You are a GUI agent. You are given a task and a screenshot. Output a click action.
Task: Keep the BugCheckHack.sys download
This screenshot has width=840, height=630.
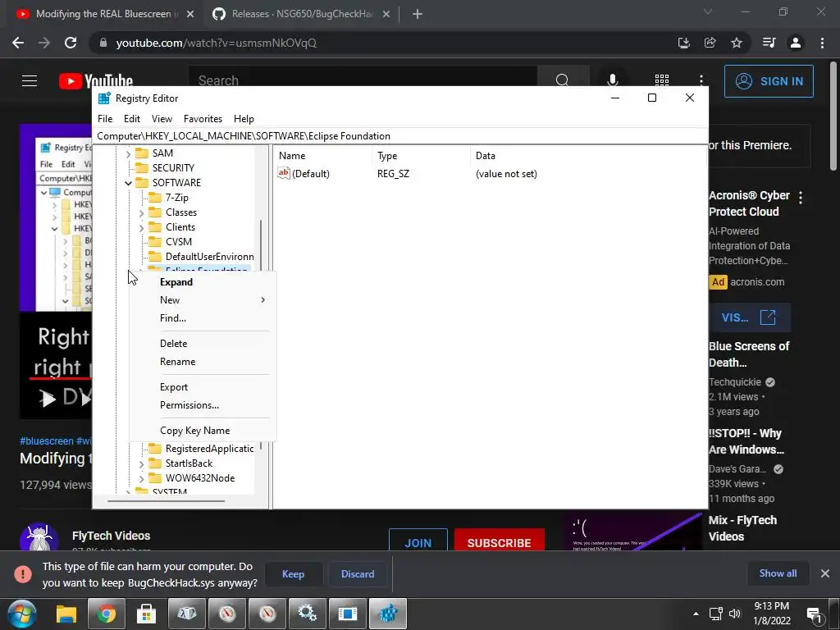[293, 573]
